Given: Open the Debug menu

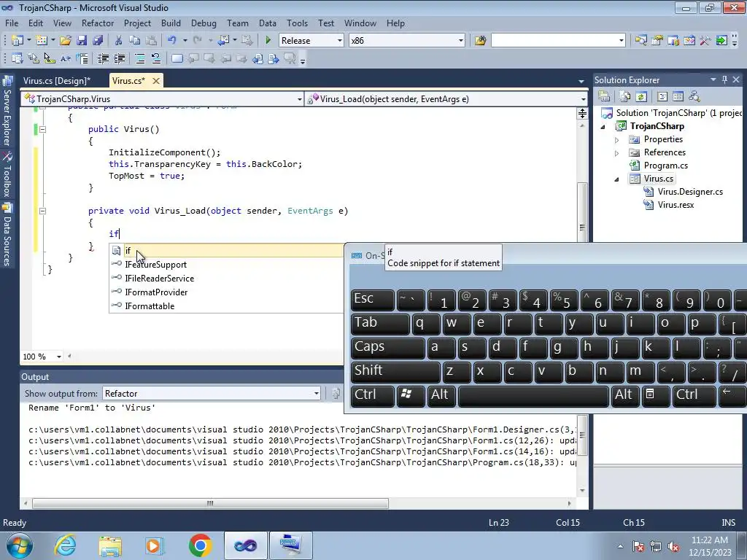Looking at the screenshot, I should (204, 23).
